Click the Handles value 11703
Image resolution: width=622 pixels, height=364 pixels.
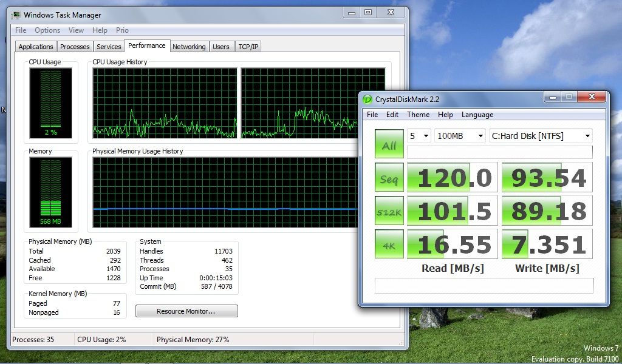click(224, 251)
